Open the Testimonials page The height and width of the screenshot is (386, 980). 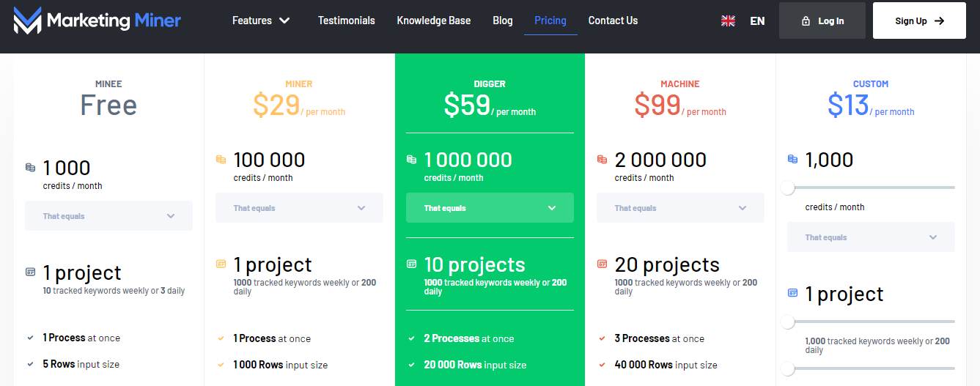pyautogui.click(x=346, y=21)
